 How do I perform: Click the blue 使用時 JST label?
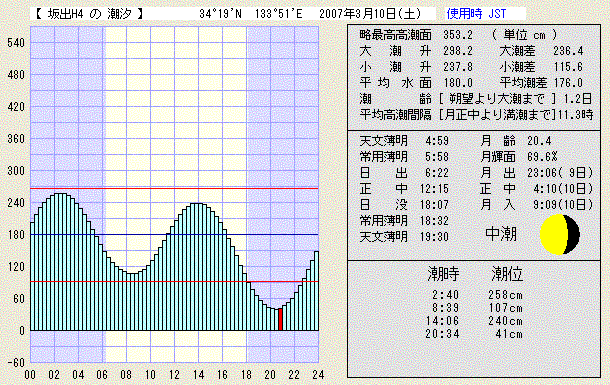pyautogui.click(x=476, y=14)
